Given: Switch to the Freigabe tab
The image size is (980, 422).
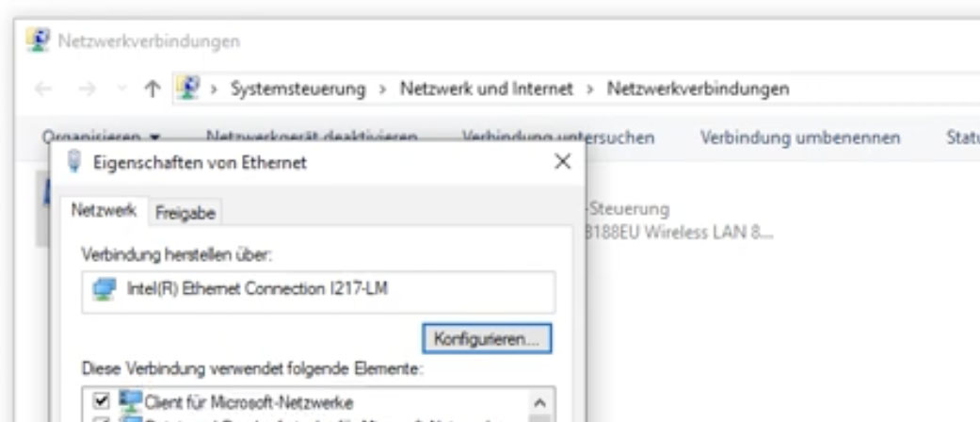Looking at the screenshot, I should (x=185, y=213).
